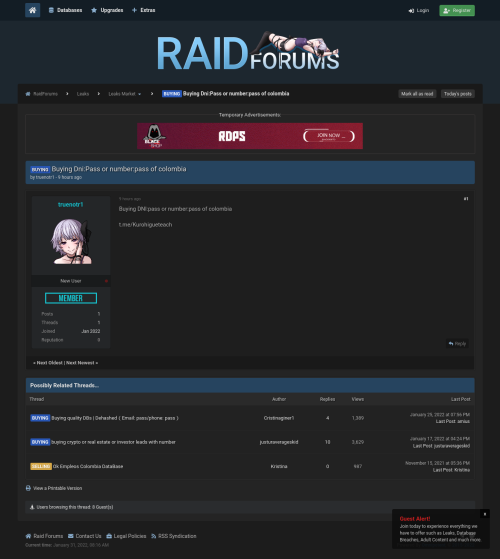Click the database icon beside Databases
500x559 pixels.
coord(51,10)
